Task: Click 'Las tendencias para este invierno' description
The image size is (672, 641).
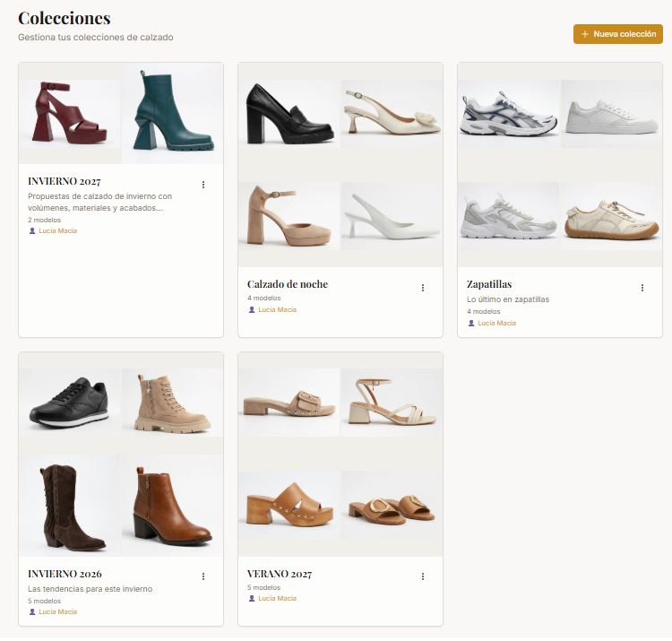Action: coord(90,589)
